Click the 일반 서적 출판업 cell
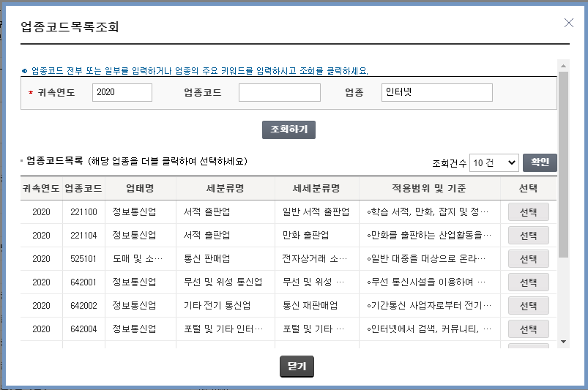This screenshot has width=588, height=390. pyautogui.click(x=316, y=212)
